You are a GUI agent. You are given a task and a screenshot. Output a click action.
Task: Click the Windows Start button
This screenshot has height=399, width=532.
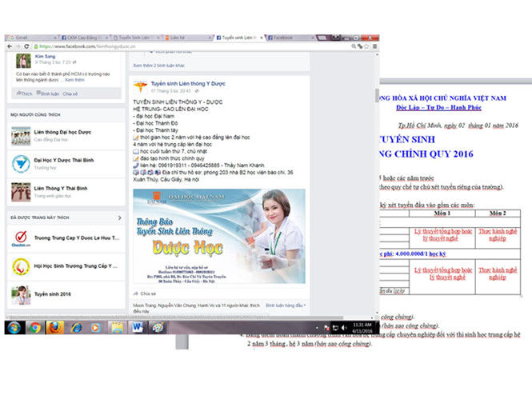coord(13,327)
